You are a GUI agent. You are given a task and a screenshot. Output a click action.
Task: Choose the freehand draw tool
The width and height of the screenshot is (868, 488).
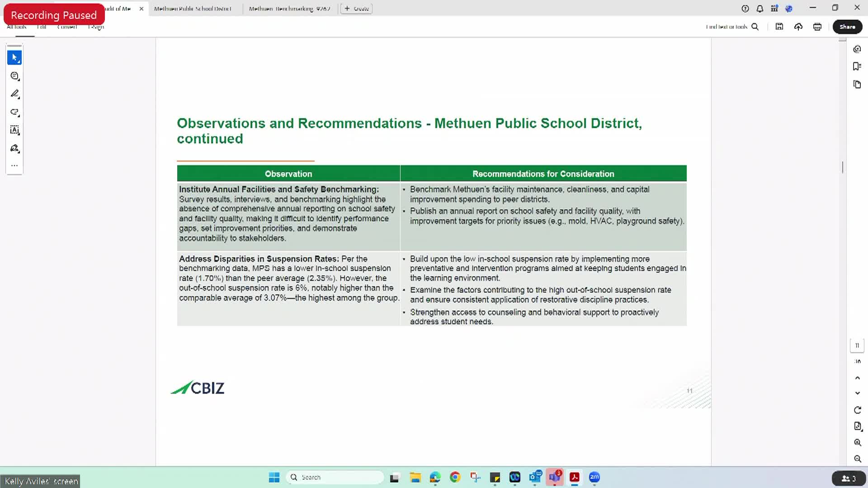coord(14,112)
